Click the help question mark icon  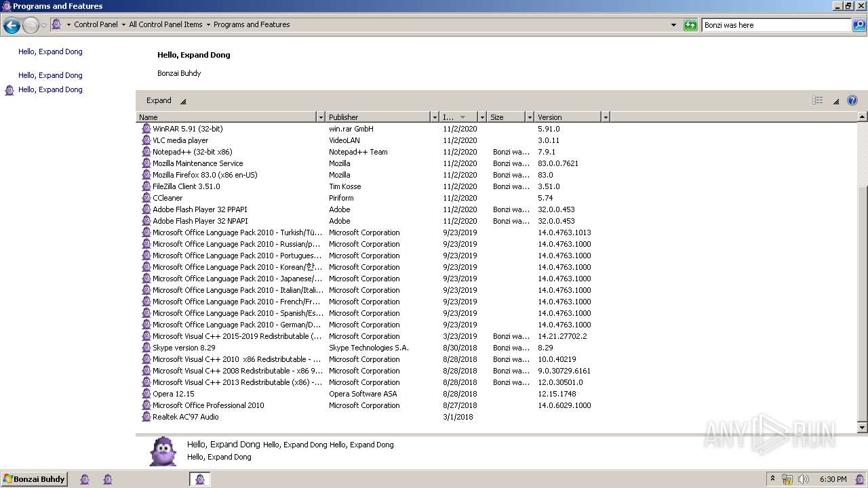tap(852, 100)
